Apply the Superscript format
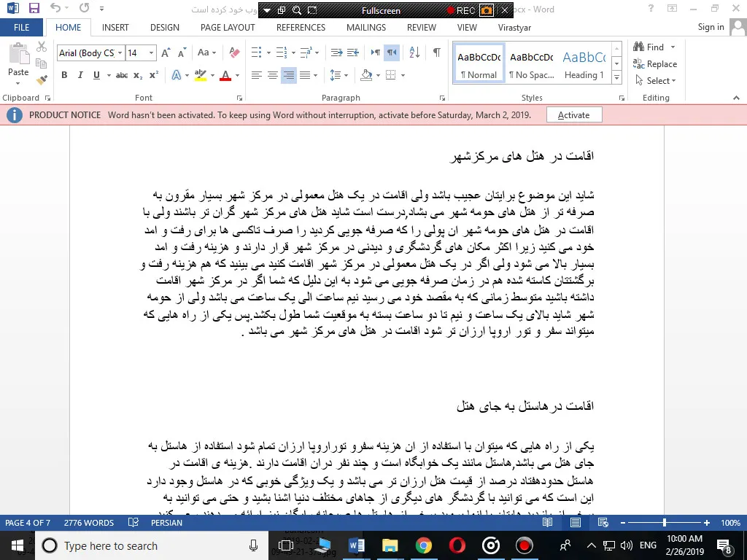This screenshot has height=560, width=747. 154,75
